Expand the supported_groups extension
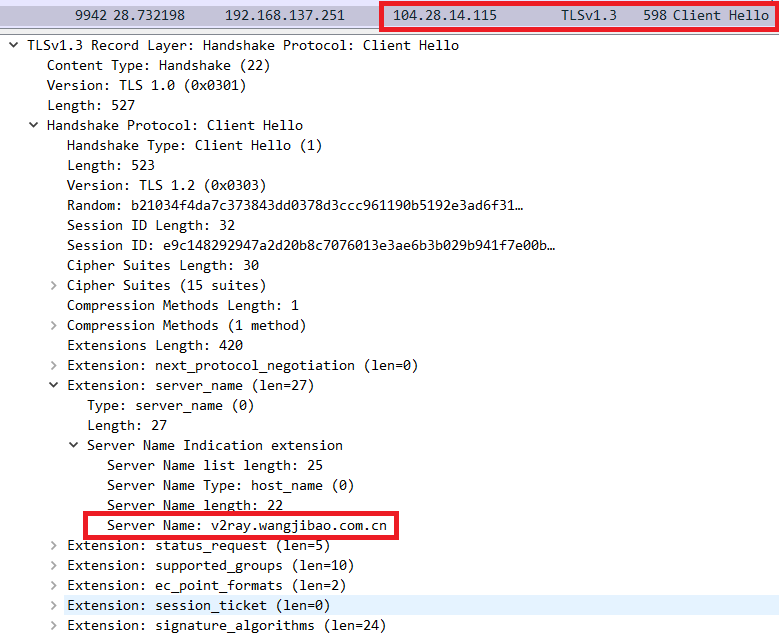779x633 pixels. 54,565
